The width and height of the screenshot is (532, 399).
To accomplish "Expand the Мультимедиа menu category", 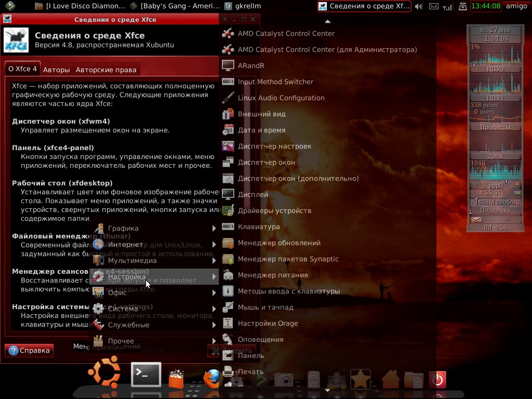I will click(154, 261).
